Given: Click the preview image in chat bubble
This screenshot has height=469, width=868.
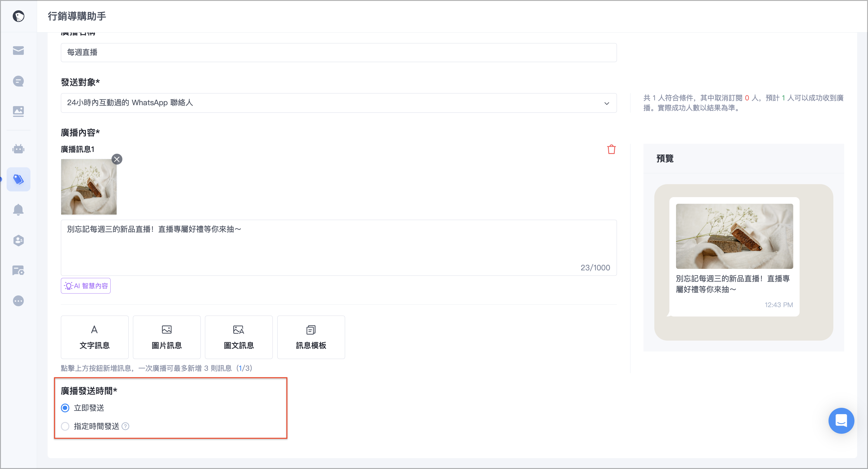Looking at the screenshot, I should coord(734,236).
